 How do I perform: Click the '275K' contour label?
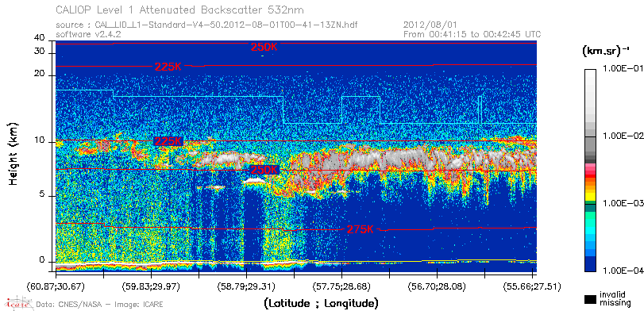(361, 230)
